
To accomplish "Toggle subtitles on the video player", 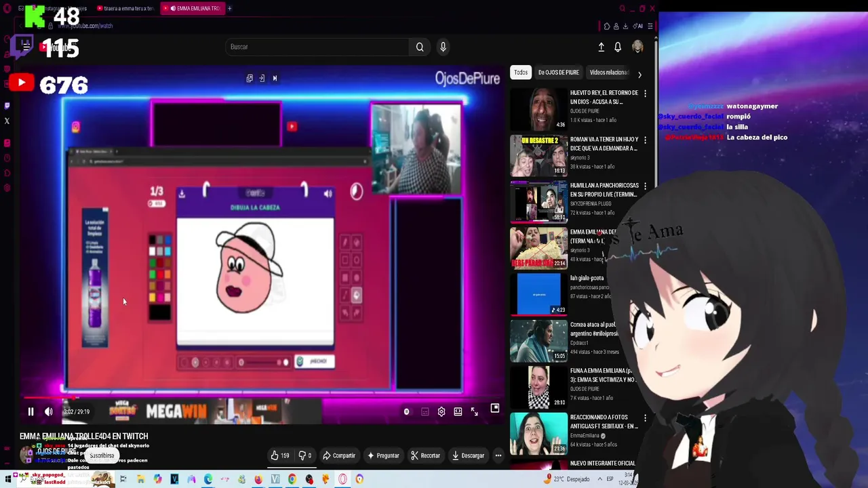I will pyautogui.click(x=425, y=411).
